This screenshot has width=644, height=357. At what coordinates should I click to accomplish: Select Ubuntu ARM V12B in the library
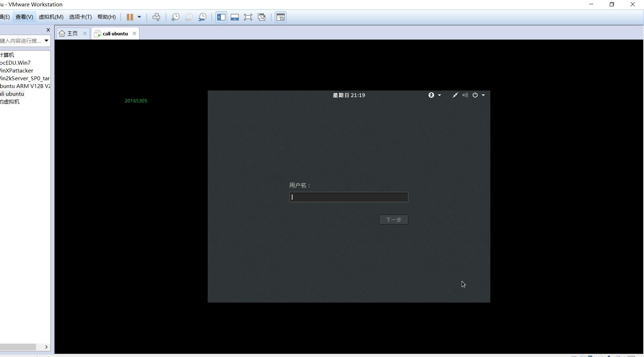(x=25, y=86)
